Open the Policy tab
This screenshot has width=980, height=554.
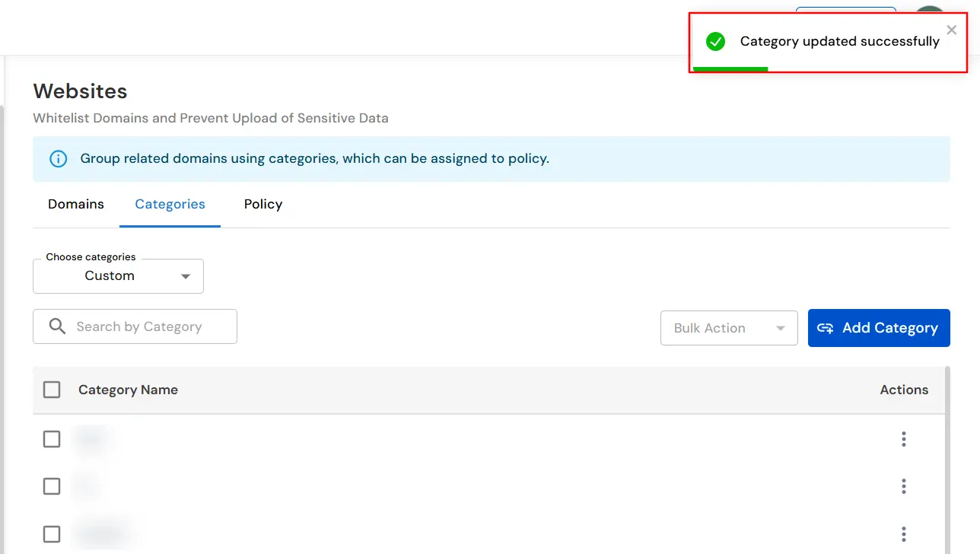262,204
